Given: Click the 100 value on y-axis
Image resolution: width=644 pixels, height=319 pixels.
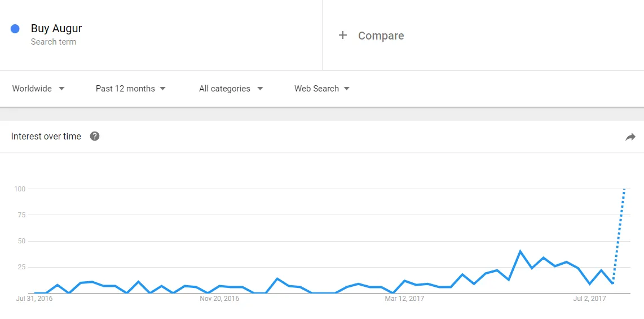Looking at the screenshot, I should point(20,189).
